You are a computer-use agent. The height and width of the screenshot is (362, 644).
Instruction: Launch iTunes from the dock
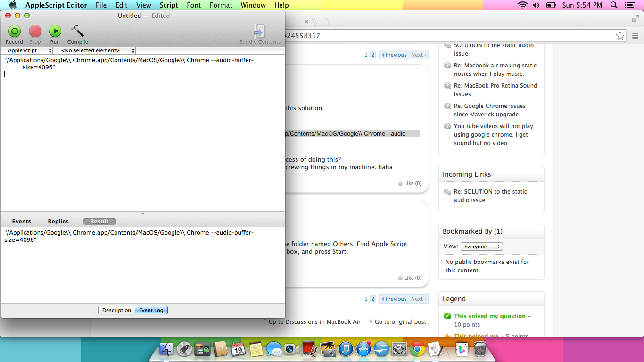[x=346, y=349]
